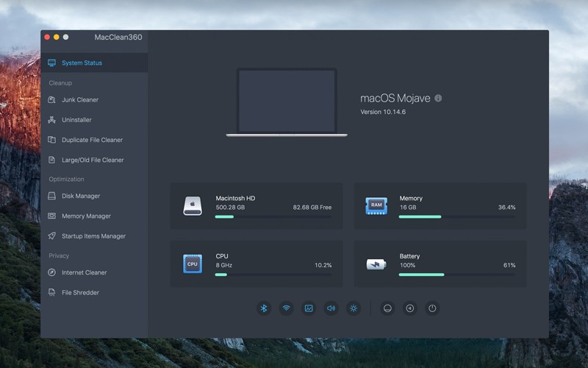Click the blue CPU chip icon
The height and width of the screenshot is (368, 588).
click(x=193, y=263)
